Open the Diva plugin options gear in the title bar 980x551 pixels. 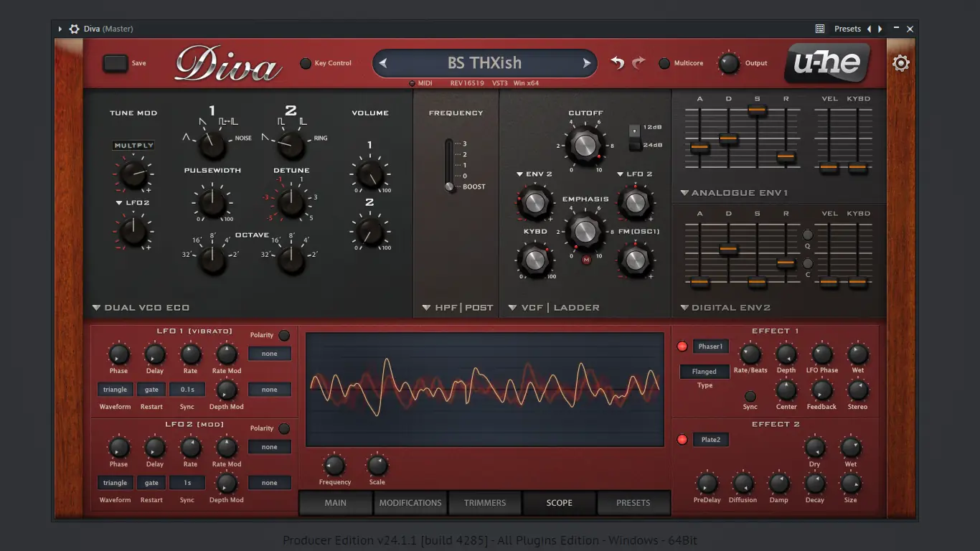tap(74, 29)
